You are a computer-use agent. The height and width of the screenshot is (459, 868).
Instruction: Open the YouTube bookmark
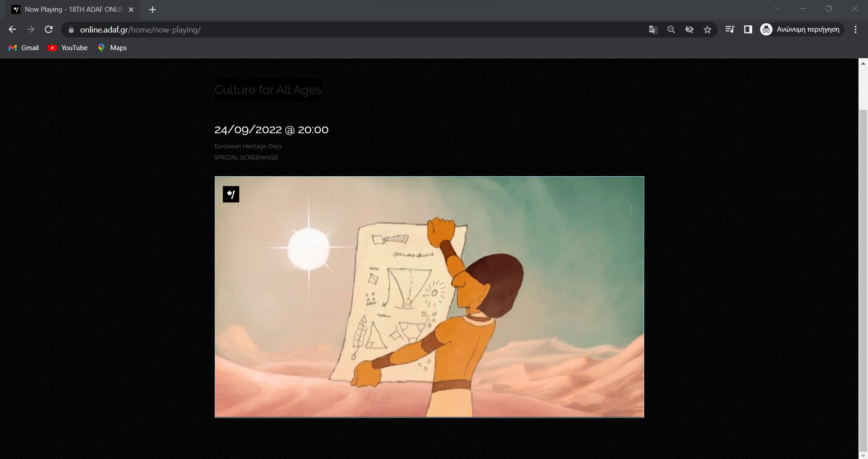(x=68, y=48)
